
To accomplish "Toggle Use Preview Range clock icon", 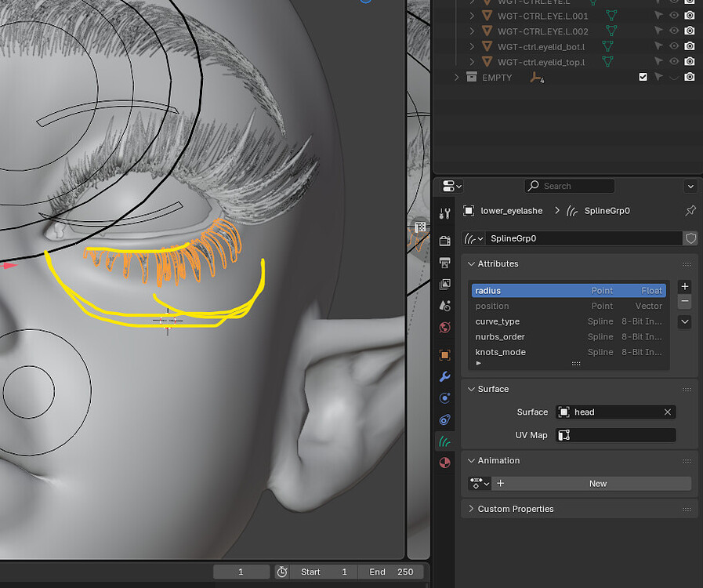I will [x=282, y=572].
